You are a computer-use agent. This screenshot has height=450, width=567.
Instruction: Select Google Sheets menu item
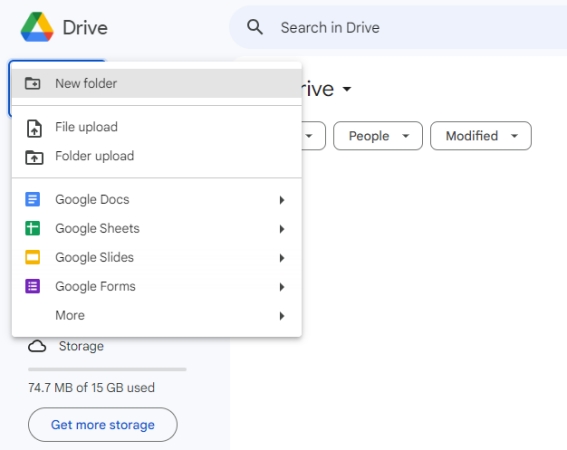[x=157, y=228]
